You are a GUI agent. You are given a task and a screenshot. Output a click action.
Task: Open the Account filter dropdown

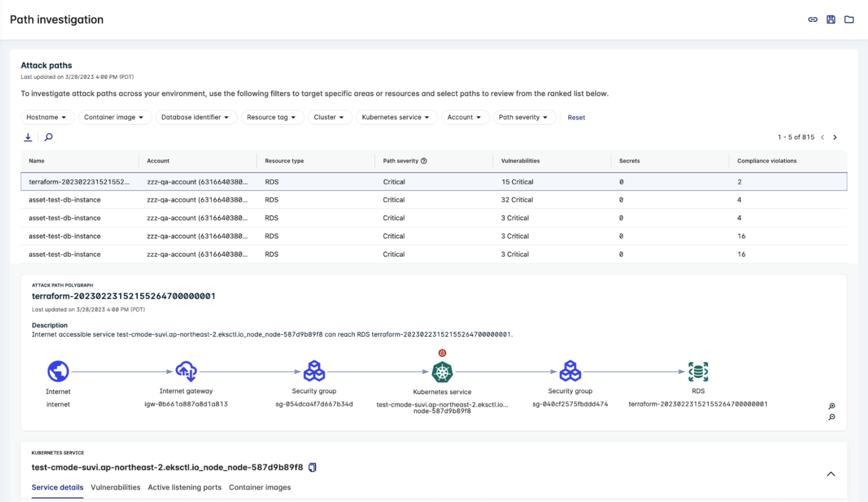(x=464, y=118)
